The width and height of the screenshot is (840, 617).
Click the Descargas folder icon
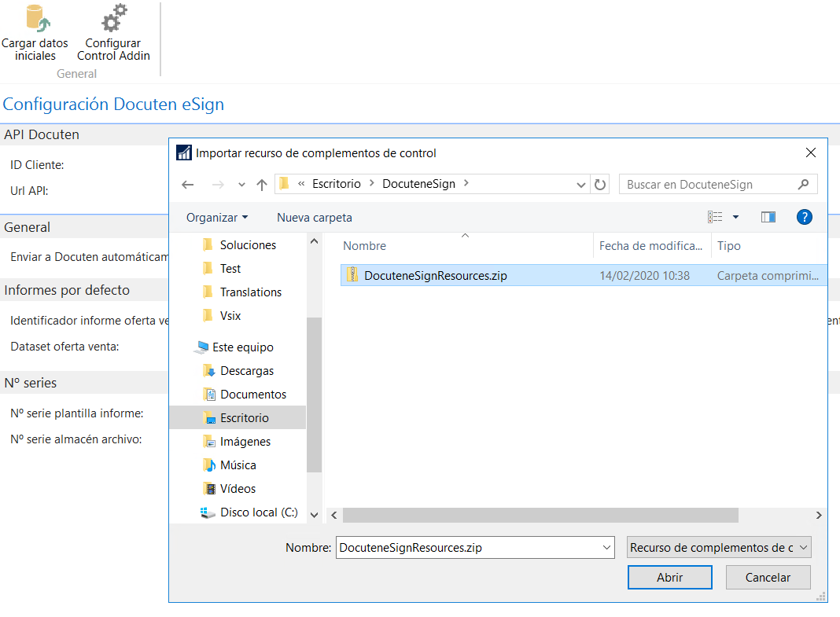209,371
